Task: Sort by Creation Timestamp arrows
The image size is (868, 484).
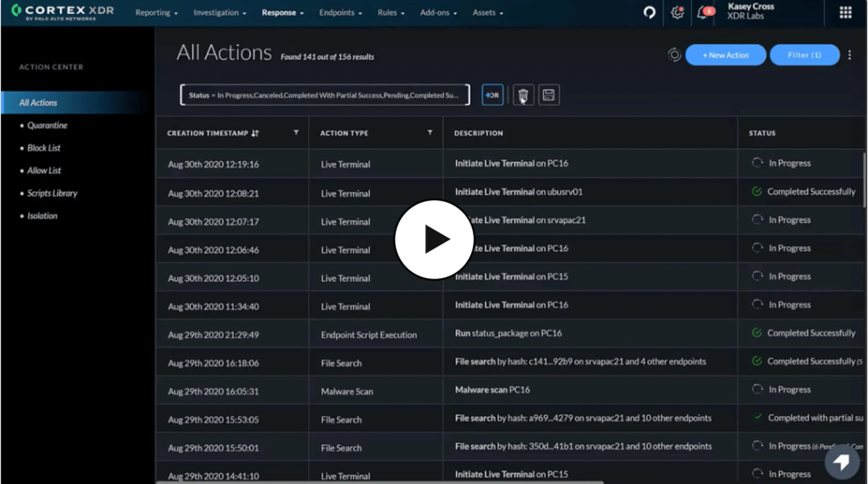Action: point(255,133)
